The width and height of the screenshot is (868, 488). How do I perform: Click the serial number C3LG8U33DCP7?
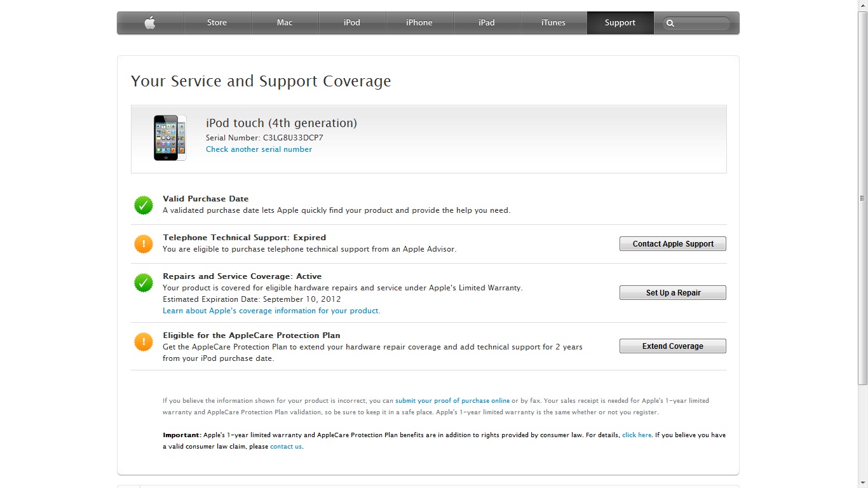pos(293,138)
